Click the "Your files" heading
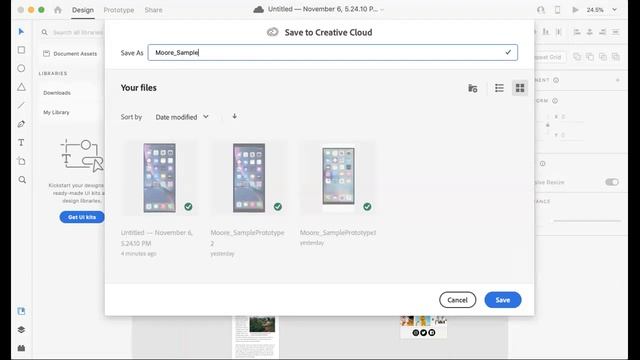This screenshot has height=360, width=640. [x=139, y=88]
